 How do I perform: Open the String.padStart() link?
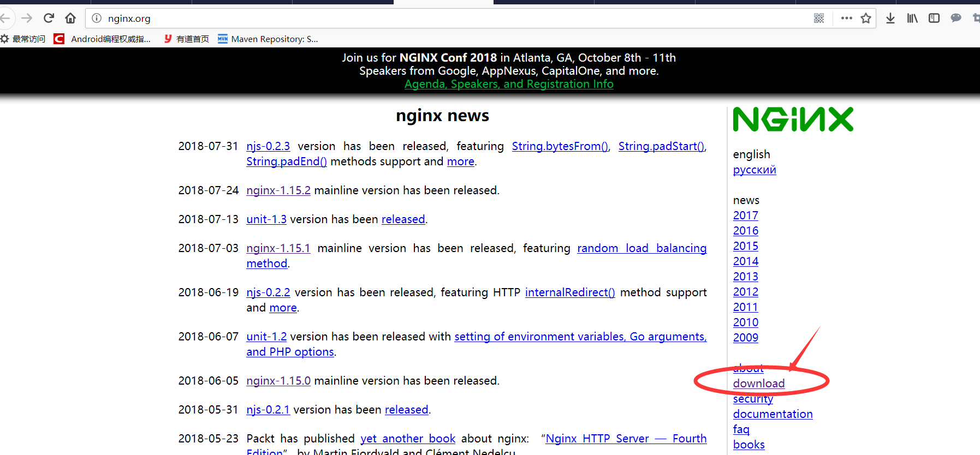(662, 146)
